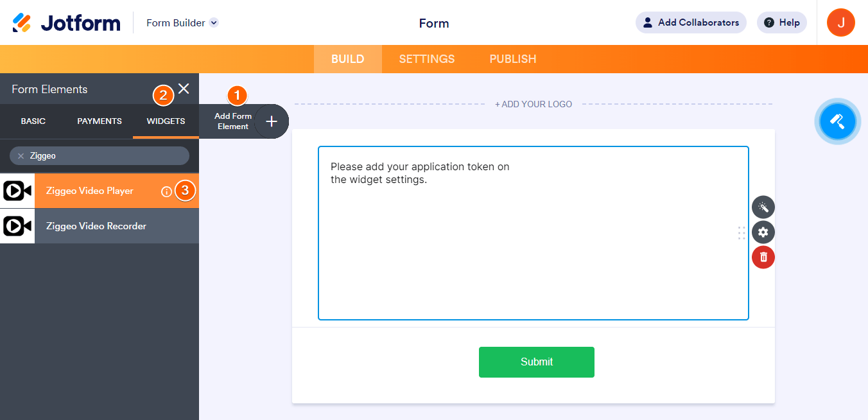The image size is (868, 420).
Task: Click the info icon on Ziggeo Video Player
Action: [x=166, y=191]
